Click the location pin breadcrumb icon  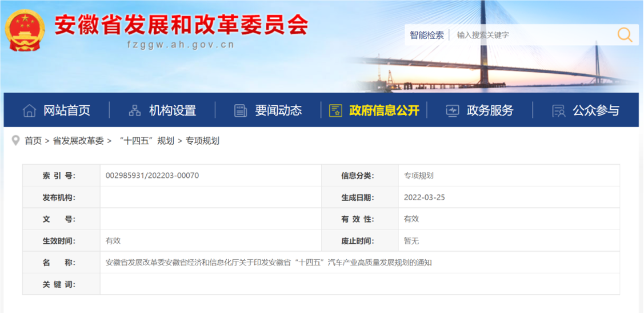pos(15,140)
